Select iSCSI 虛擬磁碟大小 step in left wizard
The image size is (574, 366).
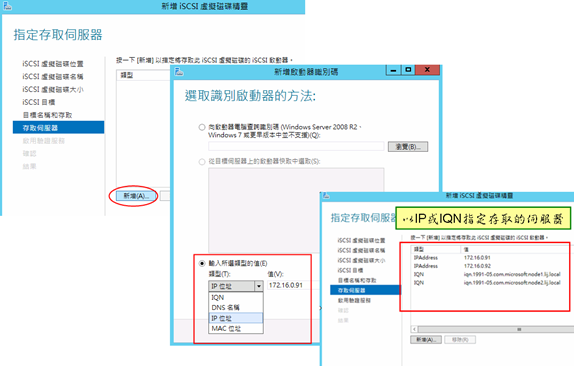(53, 89)
